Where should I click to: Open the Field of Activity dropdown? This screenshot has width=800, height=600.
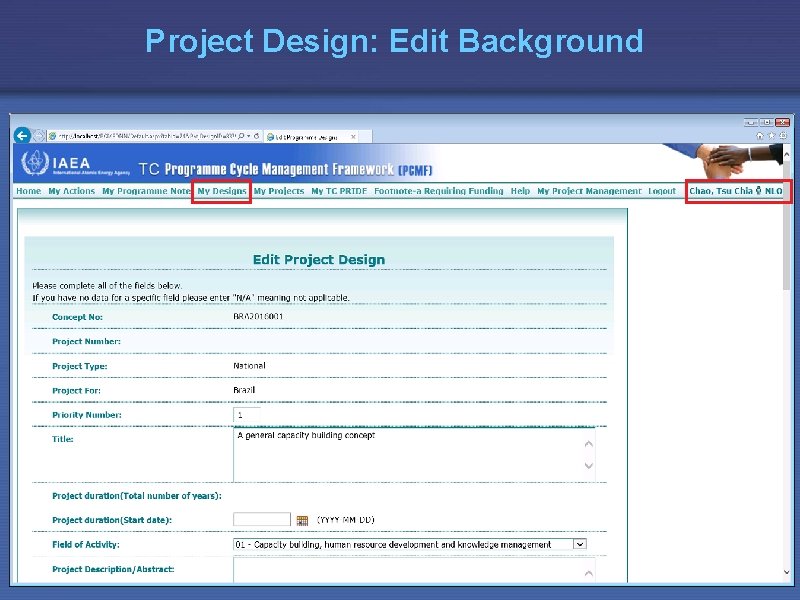[x=578, y=543]
